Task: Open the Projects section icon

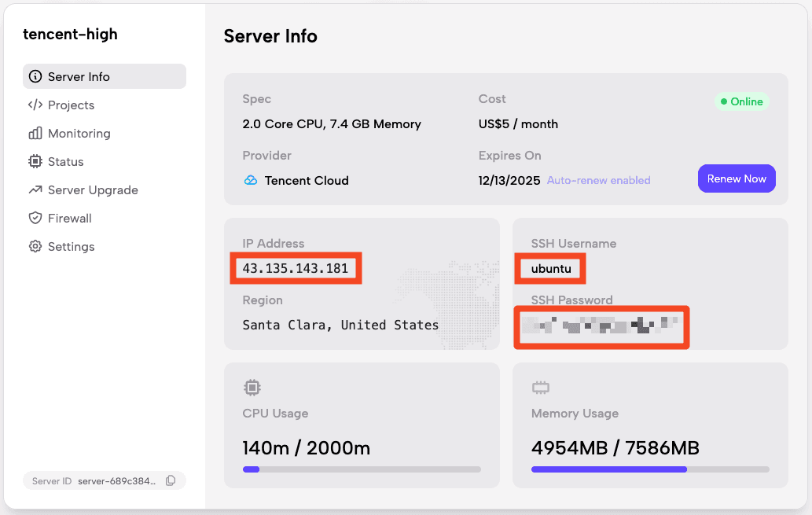Action: click(35, 105)
